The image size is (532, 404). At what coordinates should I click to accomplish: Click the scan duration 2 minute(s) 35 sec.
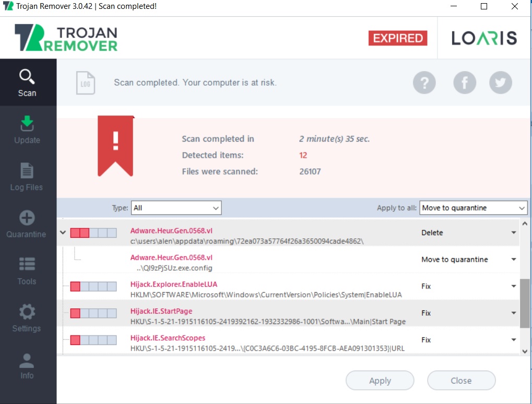tap(334, 139)
